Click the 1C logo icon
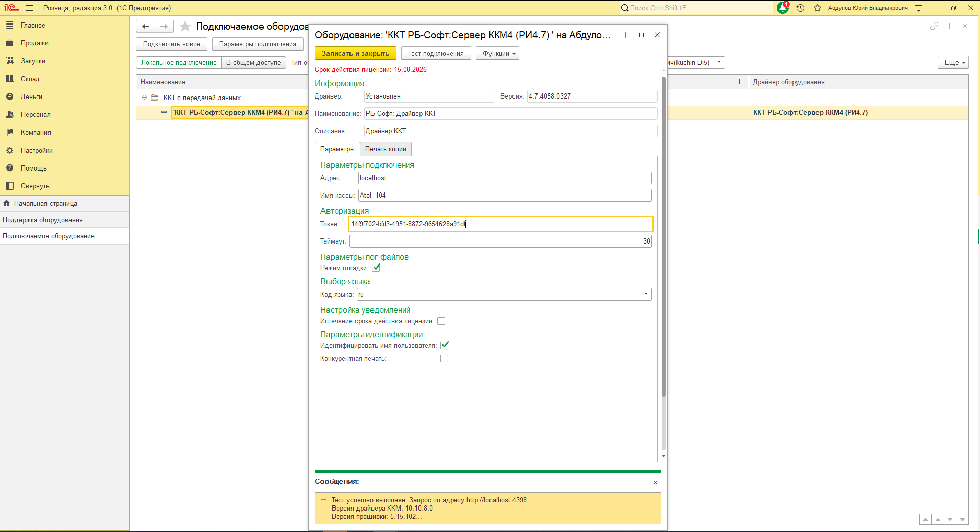 coord(11,8)
